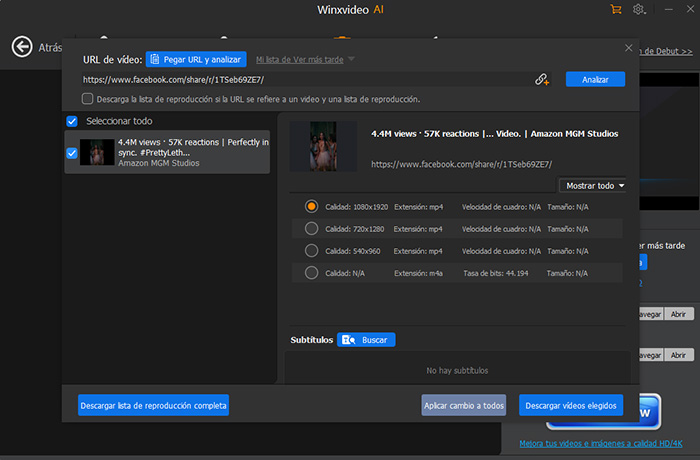Expand the watch-later list dropdown arrow
700x460 pixels.
pyautogui.click(x=351, y=59)
